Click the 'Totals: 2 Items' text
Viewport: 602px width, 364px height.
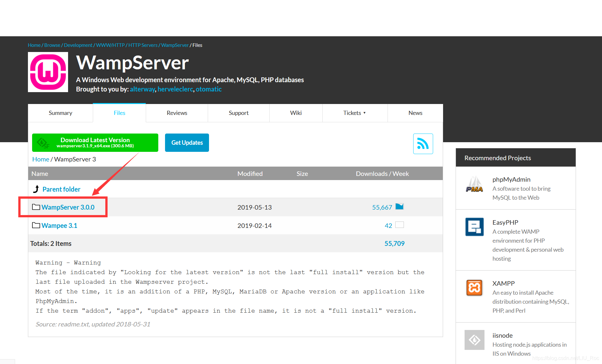pyautogui.click(x=51, y=244)
